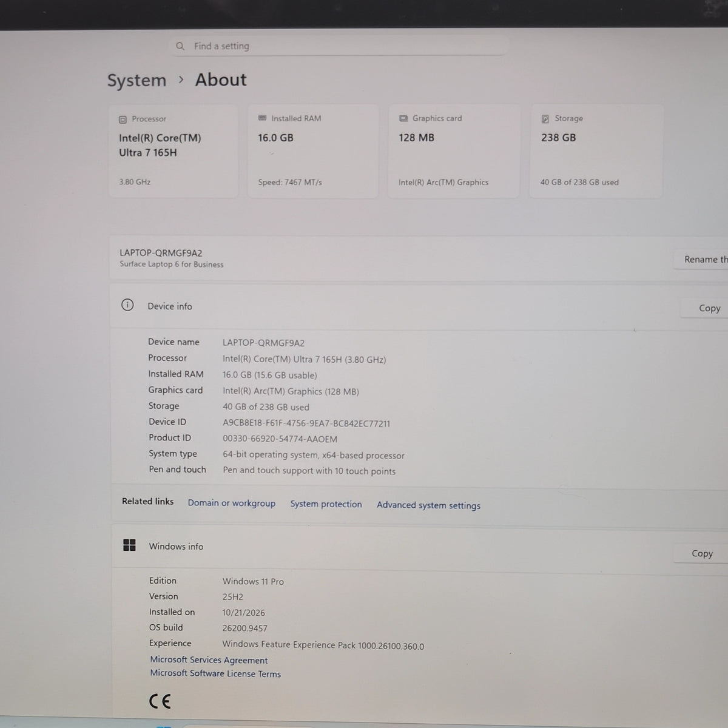Copy the Device info details
Screen dimensions: 728x728
705,308
